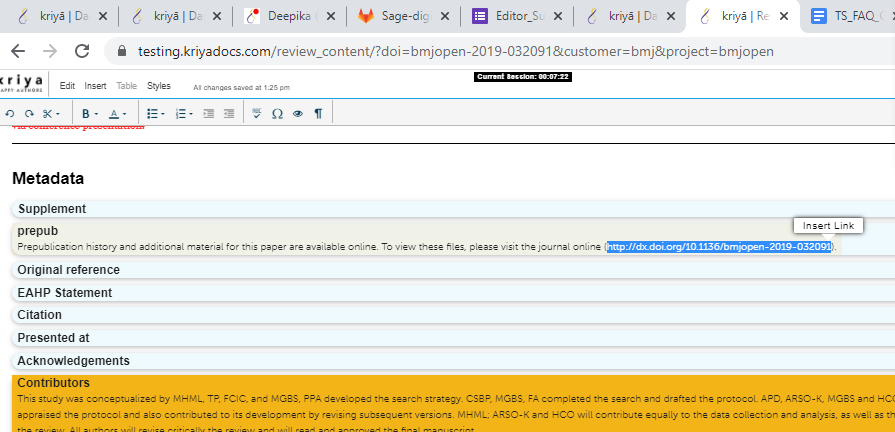This screenshot has height=432, width=895.
Task: Click the increase indent icon
Action: tap(209, 114)
